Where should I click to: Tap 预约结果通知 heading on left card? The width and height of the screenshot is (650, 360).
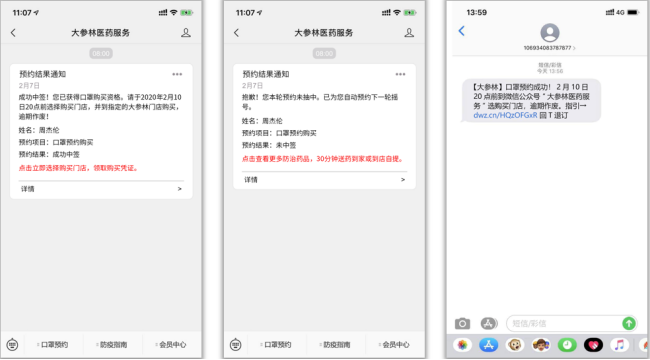tap(42, 74)
